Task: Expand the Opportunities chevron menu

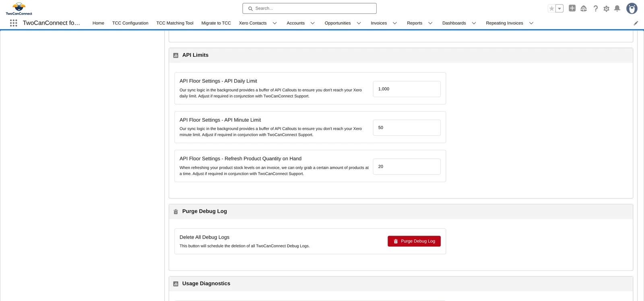Action: point(359,23)
